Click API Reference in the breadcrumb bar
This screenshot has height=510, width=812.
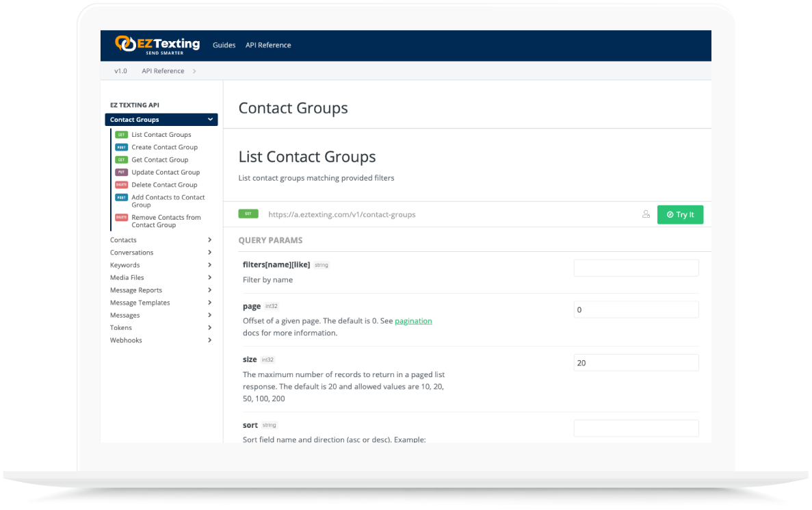click(163, 71)
